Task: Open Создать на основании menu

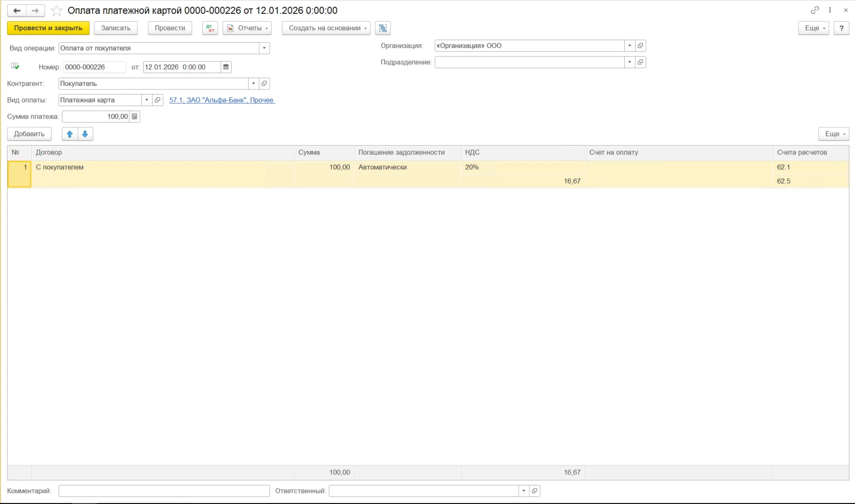Action: click(x=326, y=28)
